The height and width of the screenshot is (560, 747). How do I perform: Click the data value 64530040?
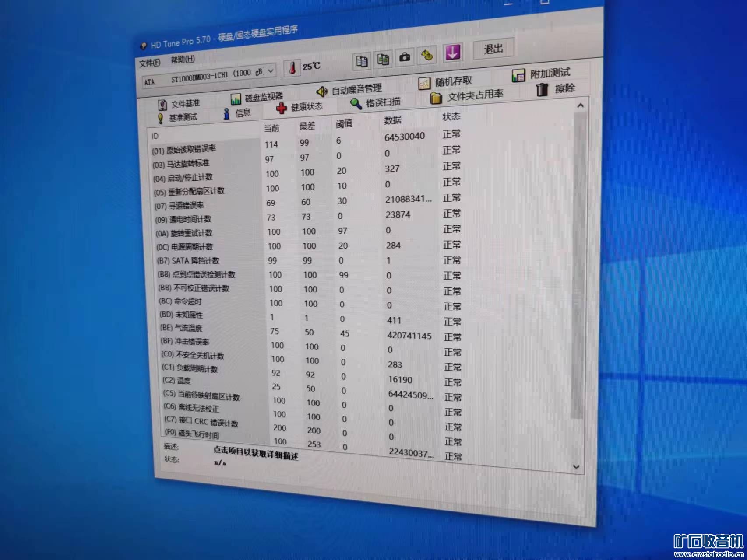[405, 137]
